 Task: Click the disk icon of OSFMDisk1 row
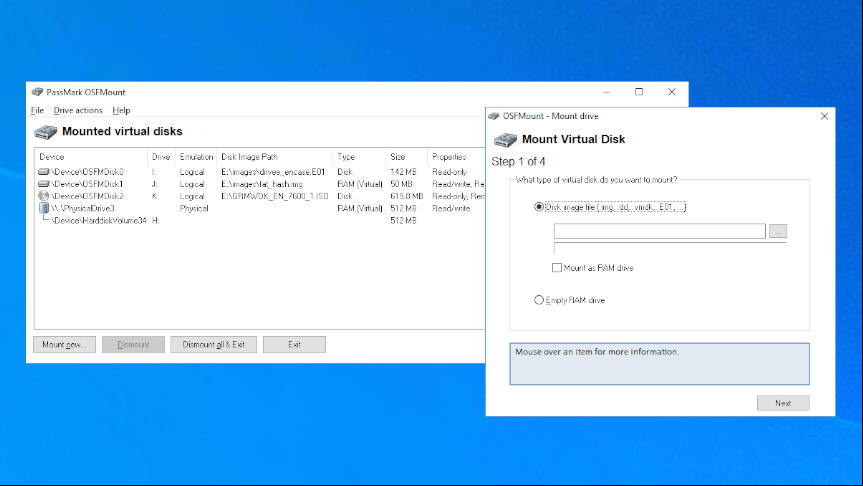pyautogui.click(x=43, y=184)
